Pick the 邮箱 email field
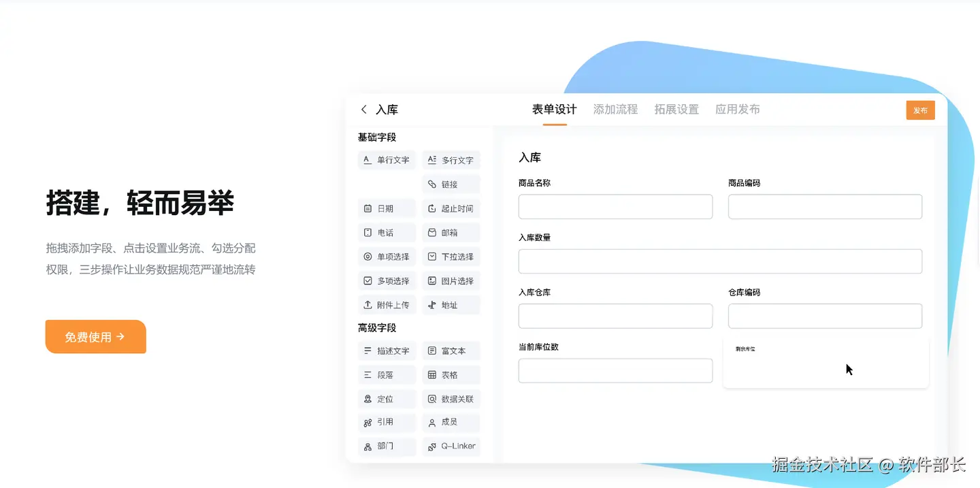The width and height of the screenshot is (980, 488). [451, 233]
